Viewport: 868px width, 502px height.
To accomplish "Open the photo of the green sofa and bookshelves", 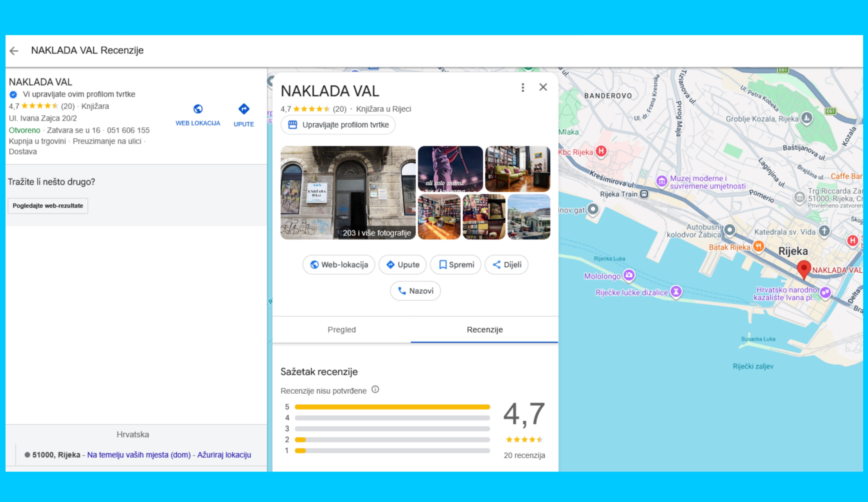I will coord(517,169).
